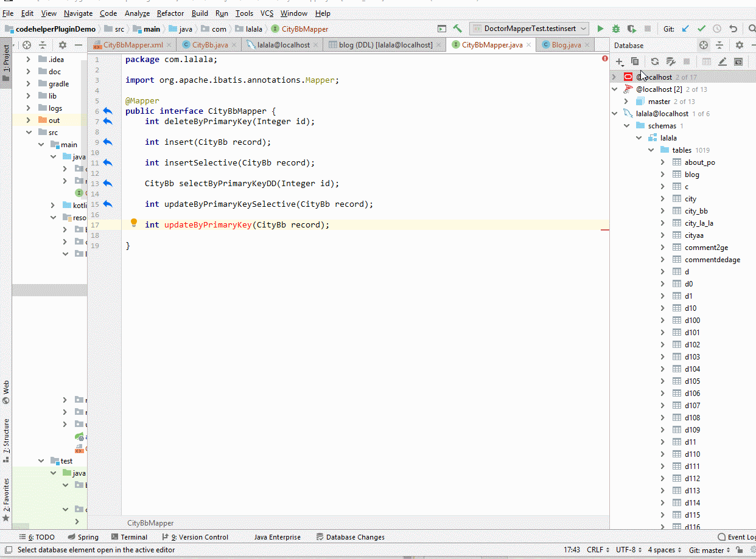
Task: Click the edit source pencil icon
Action: pos(723,61)
